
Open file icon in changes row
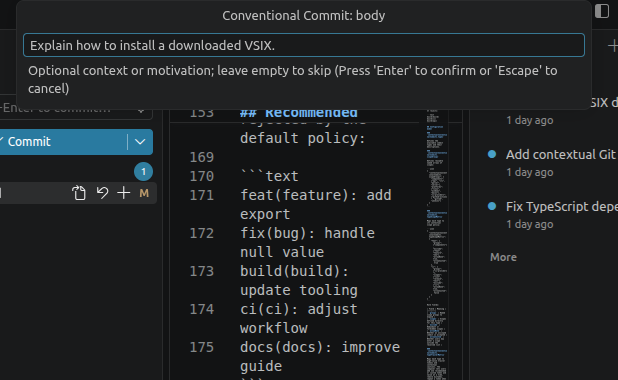click(79, 193)
